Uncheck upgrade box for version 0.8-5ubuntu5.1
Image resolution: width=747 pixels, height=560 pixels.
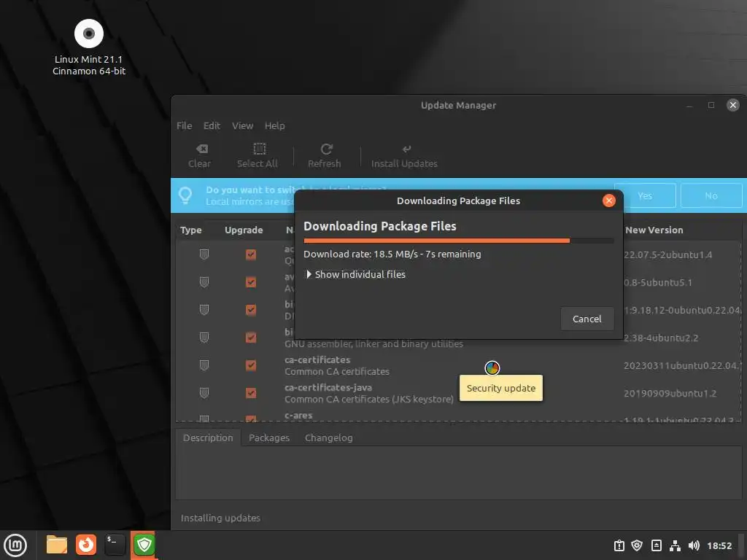pos(251,282)
